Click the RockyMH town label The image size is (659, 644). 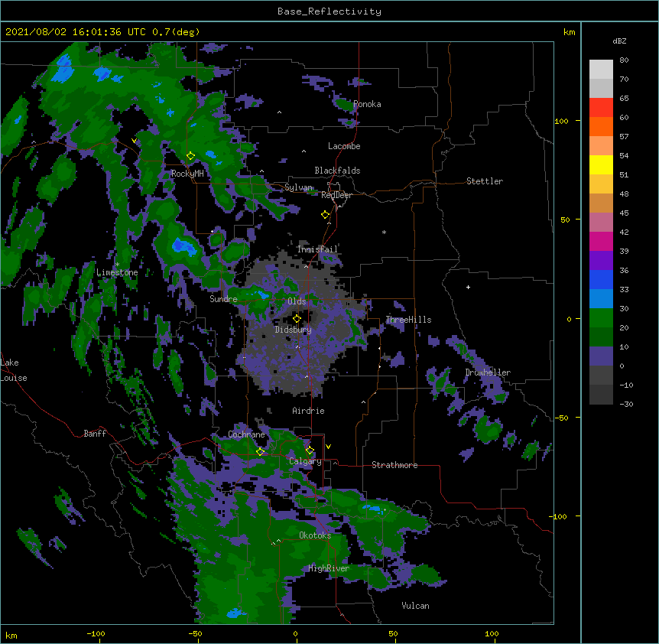pos(187,174)
